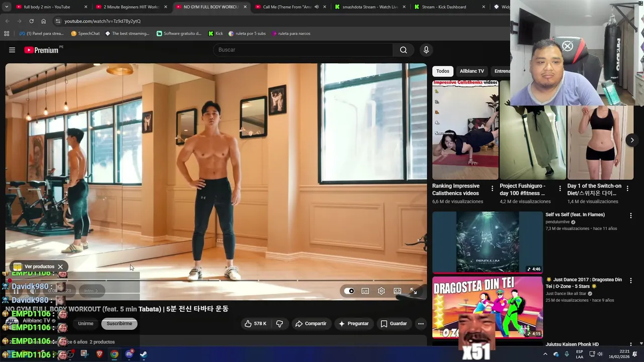Select the 'Allblanc TV' filter chip
This screenshot has height=362, width=644.
pyautogui.click(x=472, y=71)
